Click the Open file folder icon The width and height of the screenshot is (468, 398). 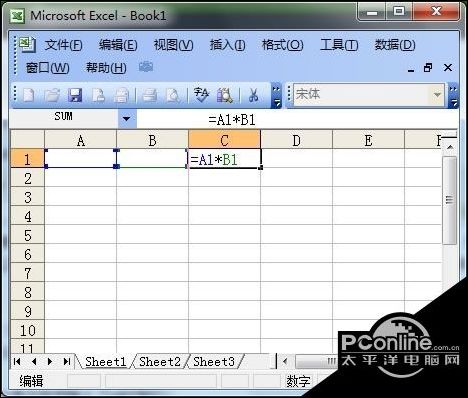pyautogui.click(x=52, y=95)
